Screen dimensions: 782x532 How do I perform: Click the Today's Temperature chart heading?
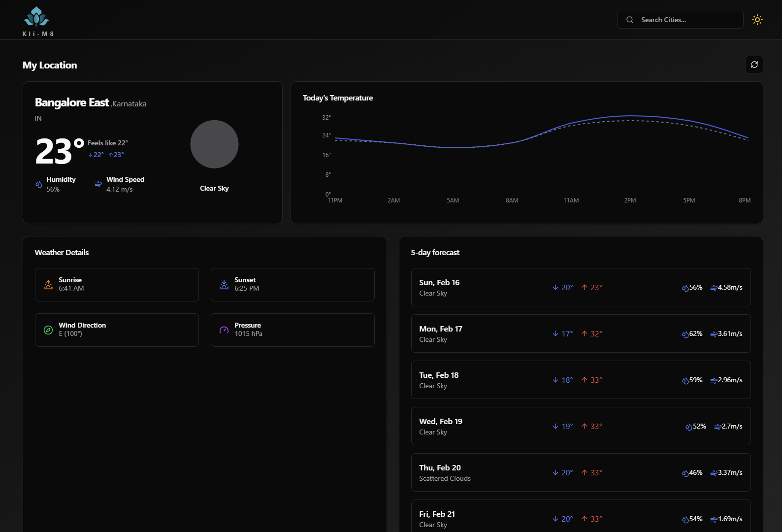tap(338, 98)
